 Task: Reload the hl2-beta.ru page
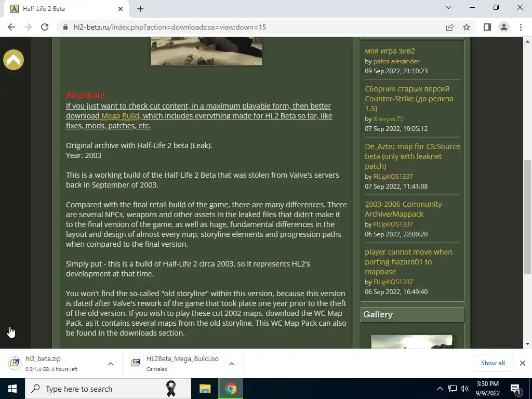point(45,27)
